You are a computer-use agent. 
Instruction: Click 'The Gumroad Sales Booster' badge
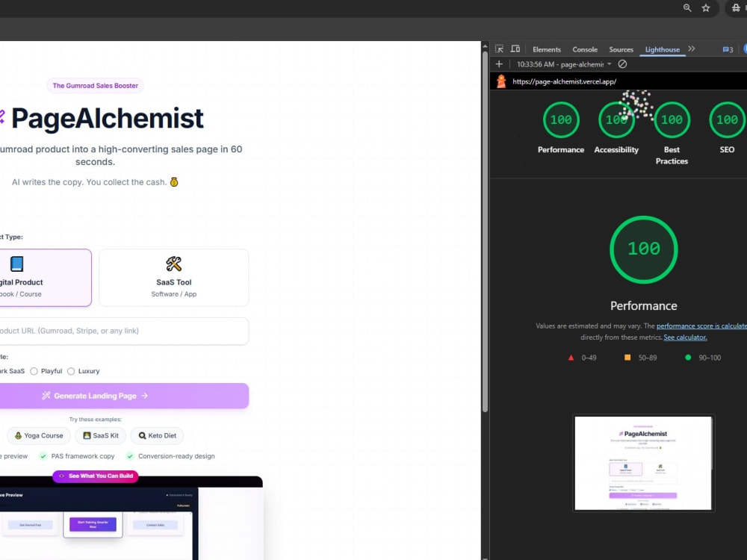[96, 86]
